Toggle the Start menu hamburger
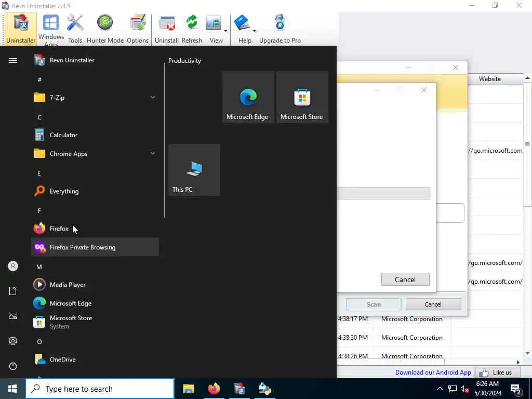The image size is (532, 399). click(13, 60)
